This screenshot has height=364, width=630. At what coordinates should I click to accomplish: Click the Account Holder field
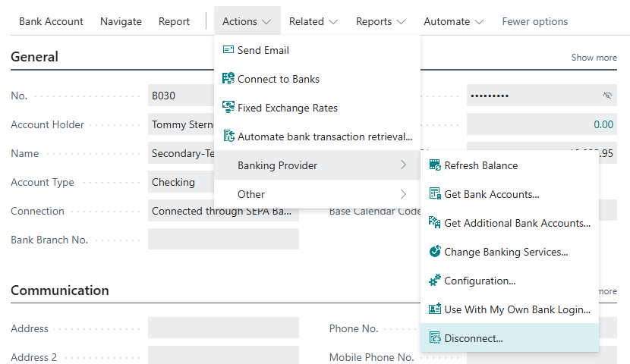pyautogui.click(x=181, y=124)
